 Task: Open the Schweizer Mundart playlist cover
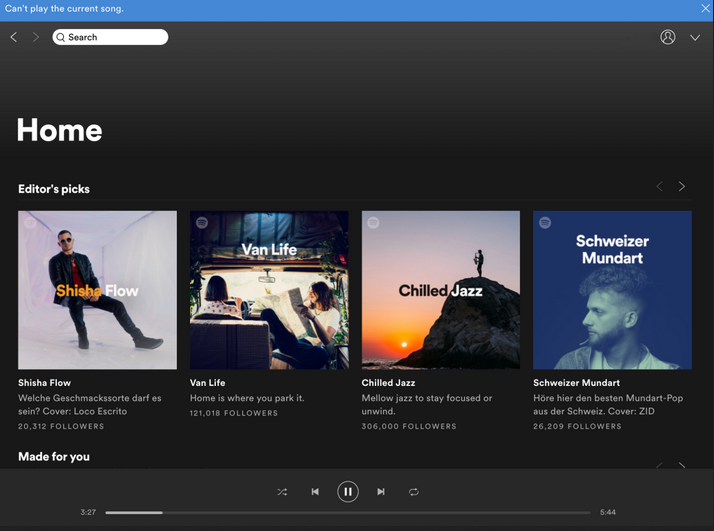coord(612,290)
